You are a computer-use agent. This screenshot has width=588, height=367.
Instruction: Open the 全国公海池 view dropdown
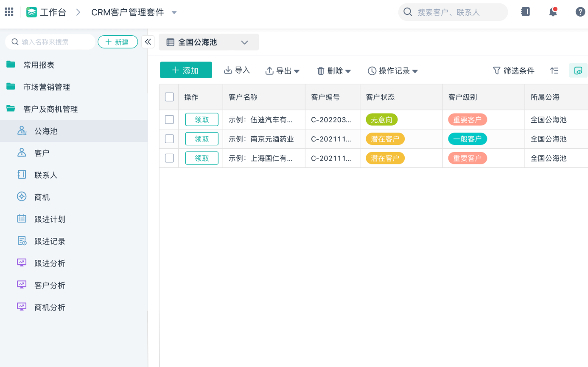click(x=209, y=42)
